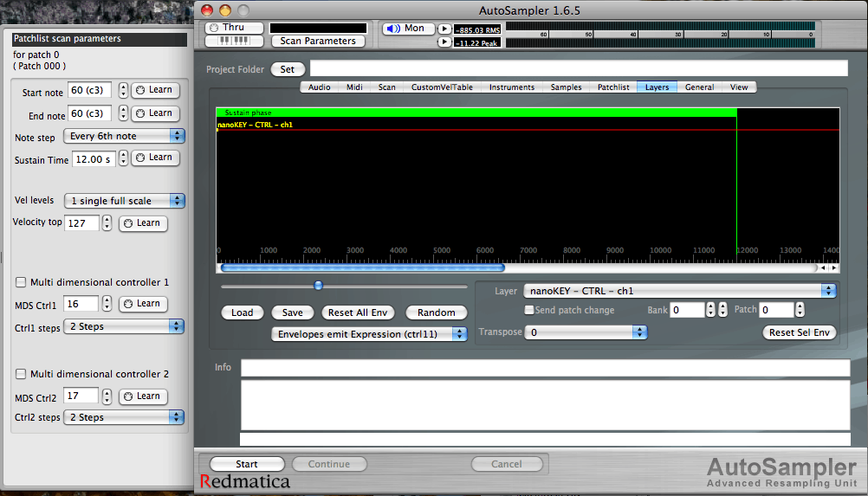This screenshot has height=496, width=868.
Task: Open the Instruments tab
Action: click(x=512, y=87)
